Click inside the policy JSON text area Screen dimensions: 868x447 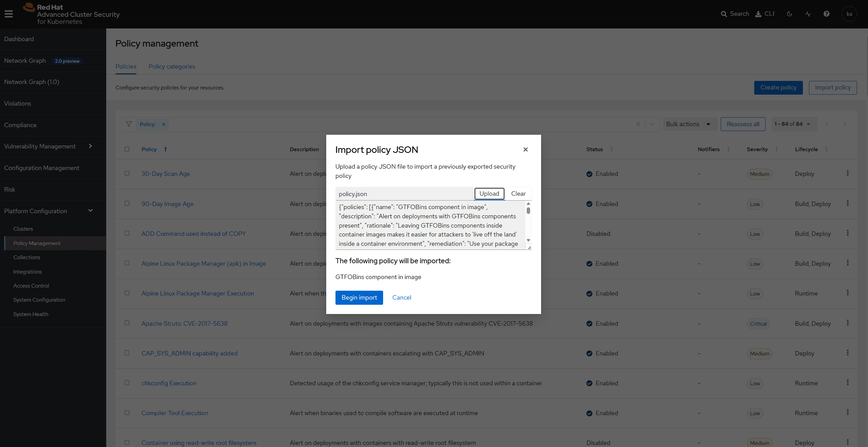(x=430, y=225)
